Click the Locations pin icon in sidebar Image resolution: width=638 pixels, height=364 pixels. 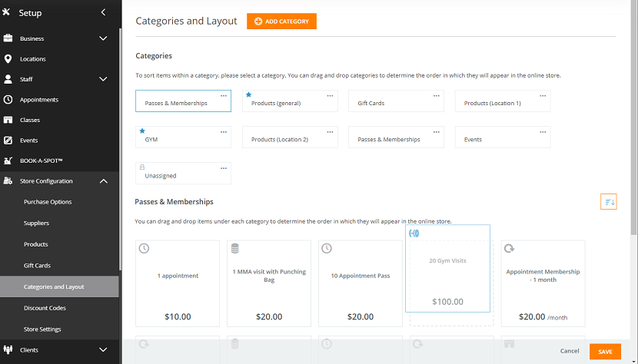[8, 59]
